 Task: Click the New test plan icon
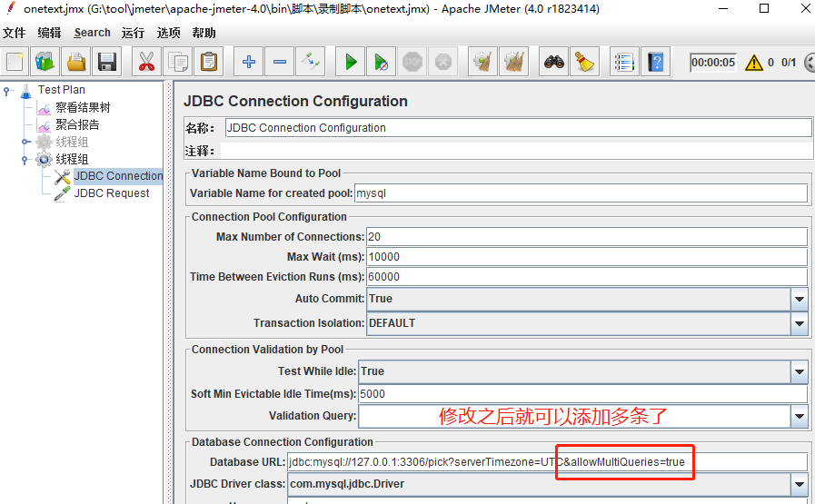pyautogui.click(x=15, y=63)
